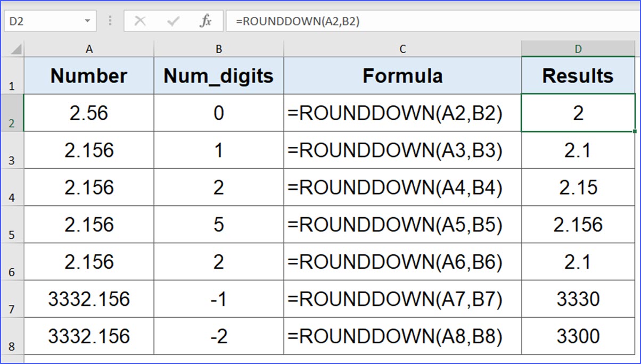Viewport: 641px width, 364px height.
Task: Click the vertical ellipsis icon after Name Box
Action: click(x=109, y=20)
